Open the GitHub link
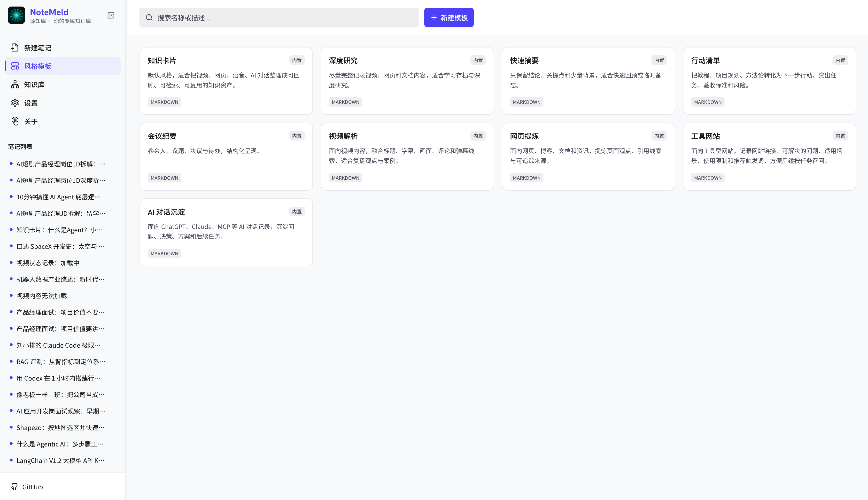 tap(27, 487)
